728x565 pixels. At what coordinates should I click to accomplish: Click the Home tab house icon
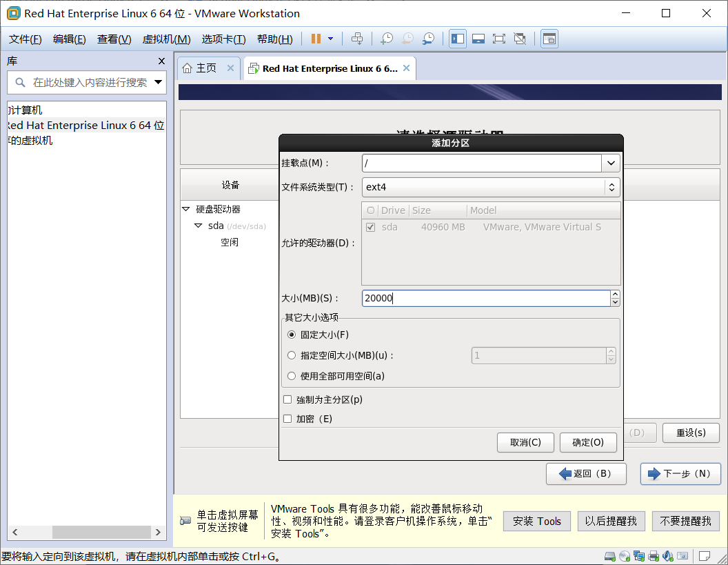point(187,68)
